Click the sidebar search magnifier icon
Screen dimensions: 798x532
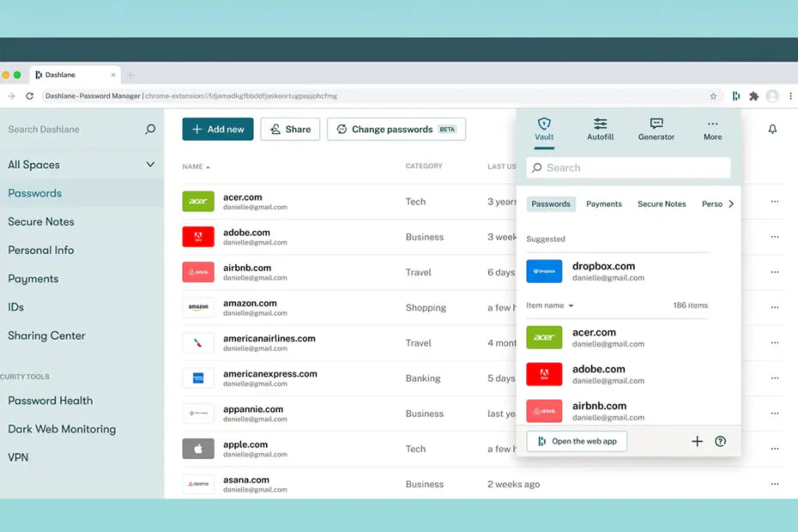click(x=150, y=129)
